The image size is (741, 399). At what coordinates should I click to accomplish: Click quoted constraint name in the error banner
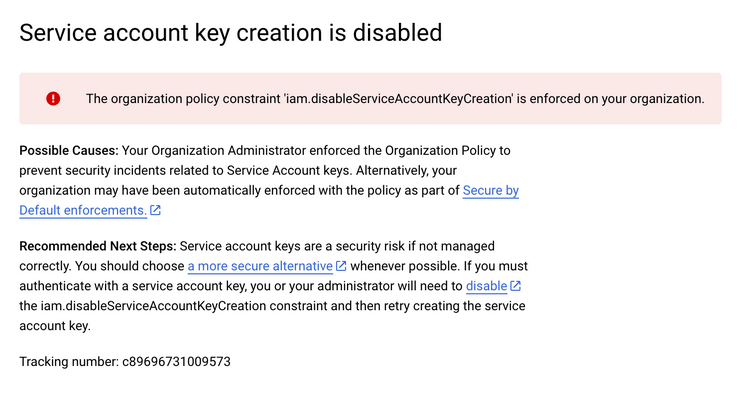(398, 98)
